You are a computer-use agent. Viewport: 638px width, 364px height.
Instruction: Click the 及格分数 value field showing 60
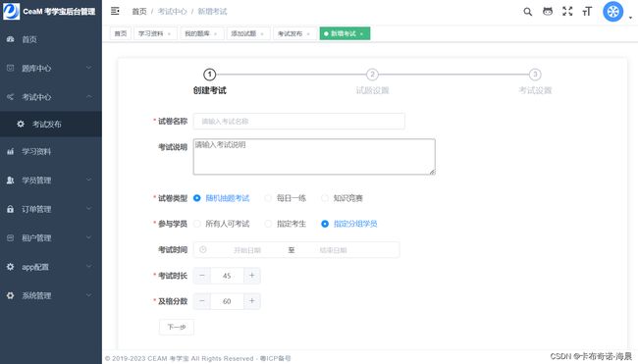[x=227, y=301]
